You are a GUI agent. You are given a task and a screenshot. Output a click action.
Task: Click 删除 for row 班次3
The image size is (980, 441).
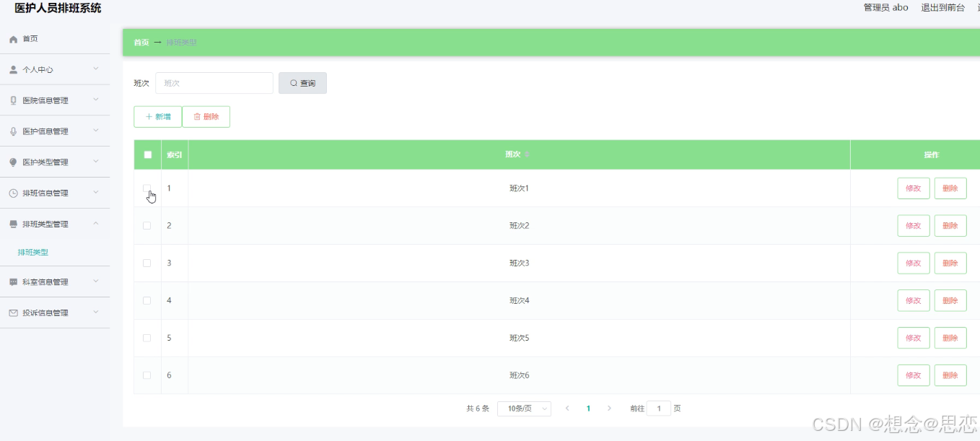(950, 263)
